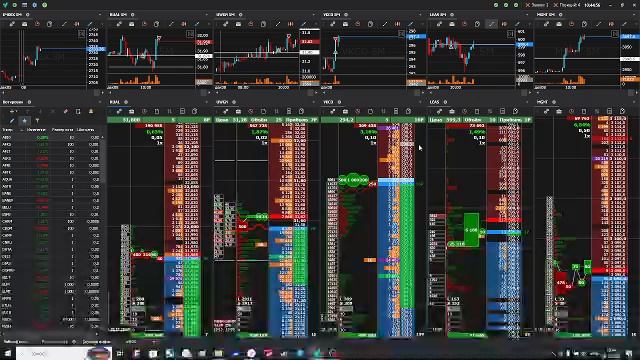Click the briefcase icon in VKCO order book toolbar
The width and height of the screenshot is (640, 360).
pyautogui.click(x=345, y=111)
